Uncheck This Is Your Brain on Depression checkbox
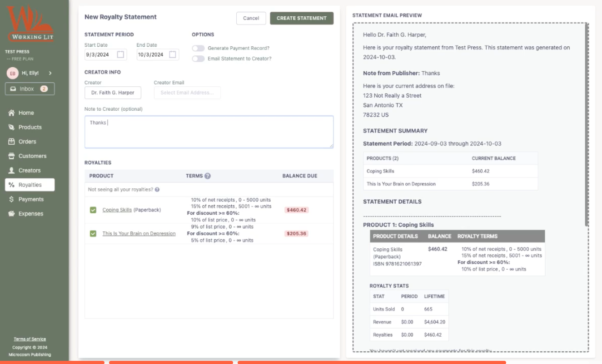Image resolution: width=602 pixels, height=364 pixels. 93,234
